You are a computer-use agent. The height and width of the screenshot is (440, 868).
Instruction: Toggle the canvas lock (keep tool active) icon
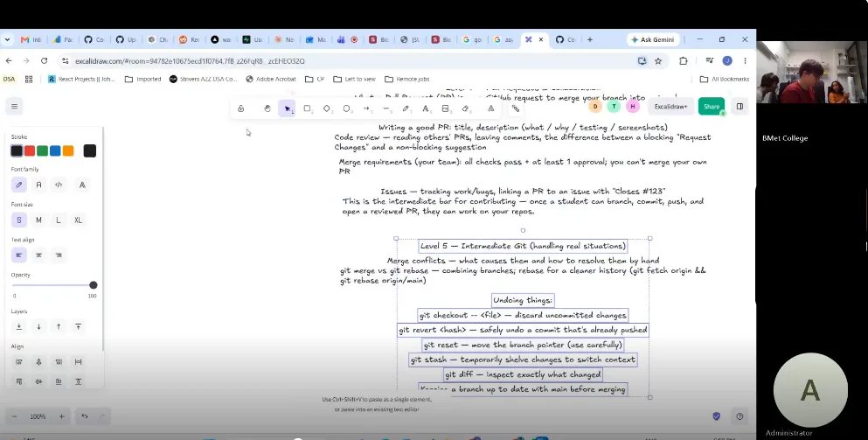click(240, 108)
